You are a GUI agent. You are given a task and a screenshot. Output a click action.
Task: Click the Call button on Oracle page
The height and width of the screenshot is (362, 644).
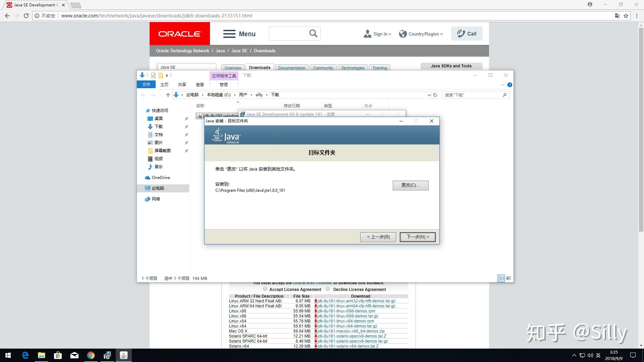coord(467,34)
